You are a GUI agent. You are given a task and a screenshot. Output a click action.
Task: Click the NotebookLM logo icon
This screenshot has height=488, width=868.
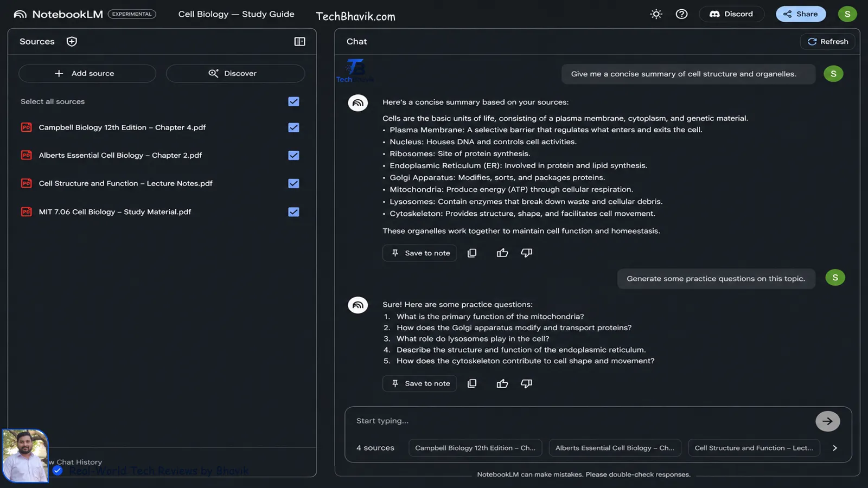[x=20, y=14]
